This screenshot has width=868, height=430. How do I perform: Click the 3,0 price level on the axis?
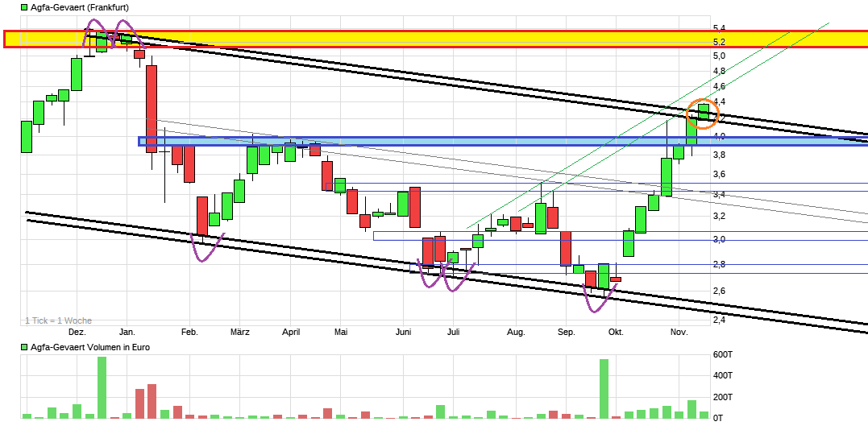click(719, 239)
